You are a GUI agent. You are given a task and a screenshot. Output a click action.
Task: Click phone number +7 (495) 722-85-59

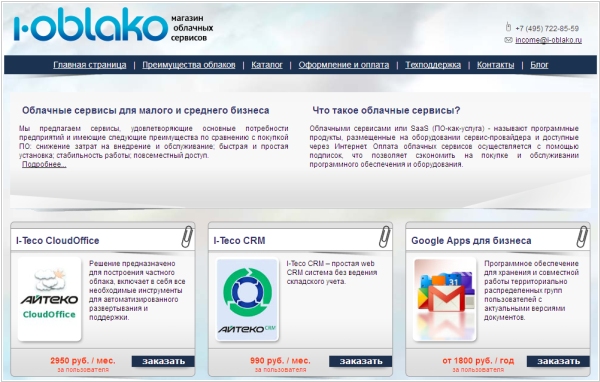pos(547,28)
